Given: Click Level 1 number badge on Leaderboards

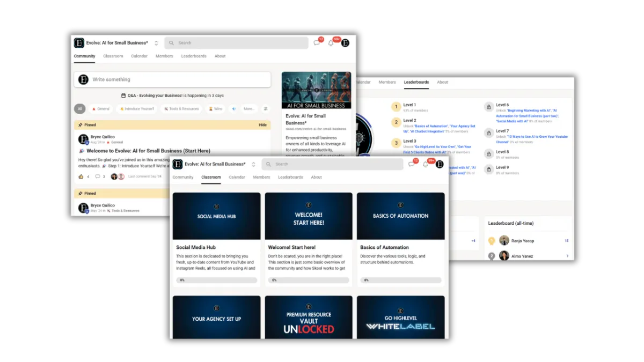Looking at the screenshot, I should pyautogui.click(x=396, y=107).
